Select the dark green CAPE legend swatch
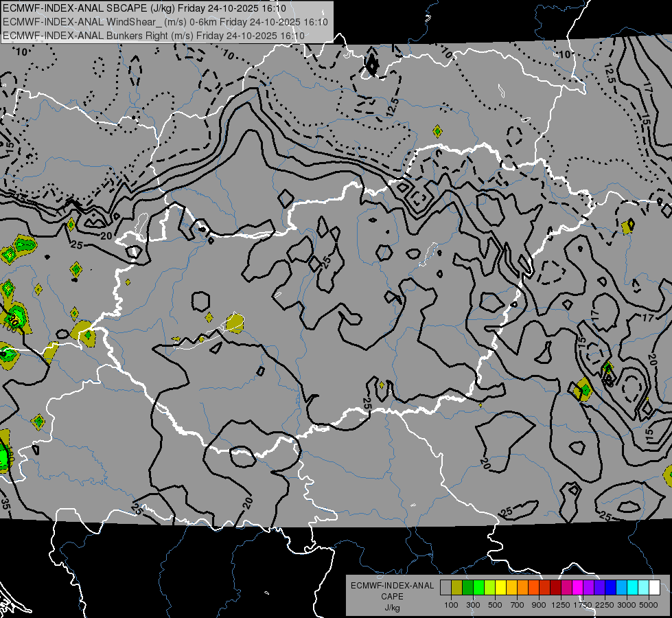 click(x=467, y=588)
